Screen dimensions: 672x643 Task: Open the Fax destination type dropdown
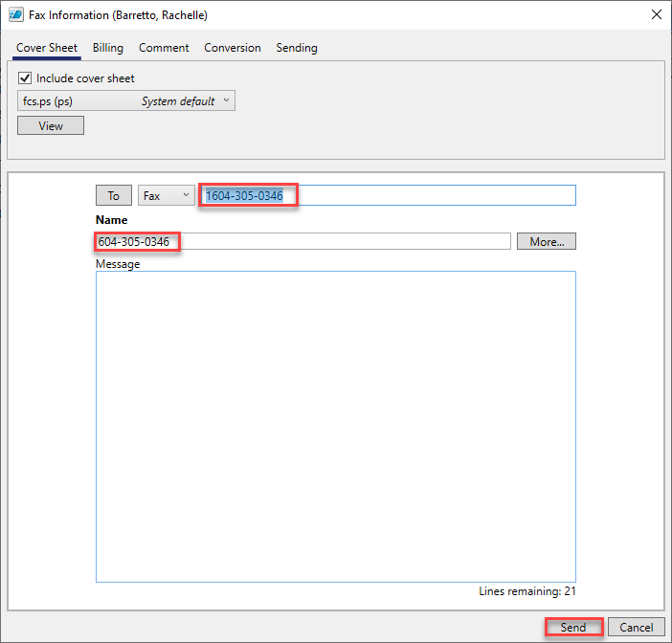tap(166, 195)
